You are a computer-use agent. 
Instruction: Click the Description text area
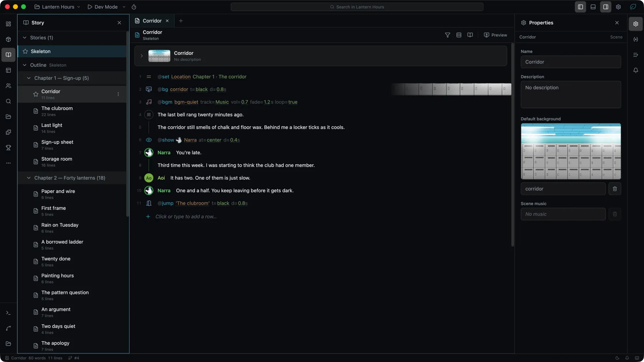click(571, 95)
